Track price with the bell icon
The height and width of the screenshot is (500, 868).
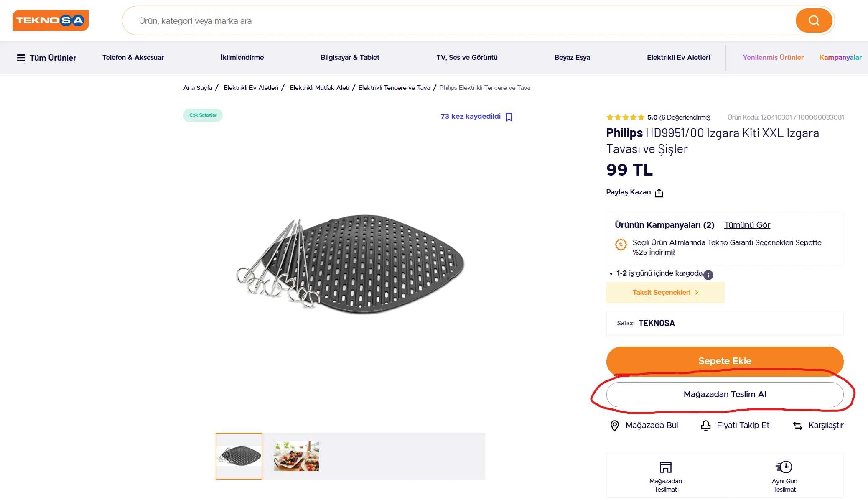coord(706,426)
